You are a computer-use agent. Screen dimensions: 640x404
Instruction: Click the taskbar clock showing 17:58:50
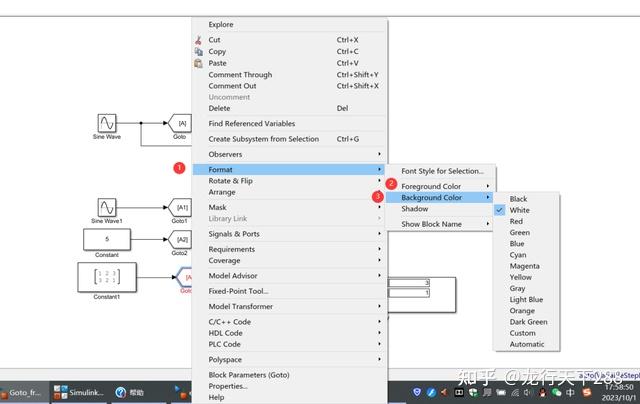[x=619, y=387]
